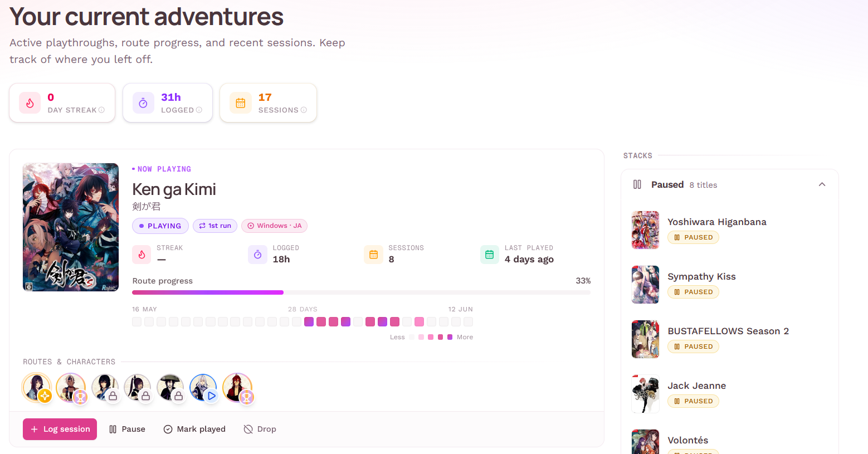This screenshot has height=454, width=868.
Task: Click the '17' sessions total
Action: coord(265,97)
